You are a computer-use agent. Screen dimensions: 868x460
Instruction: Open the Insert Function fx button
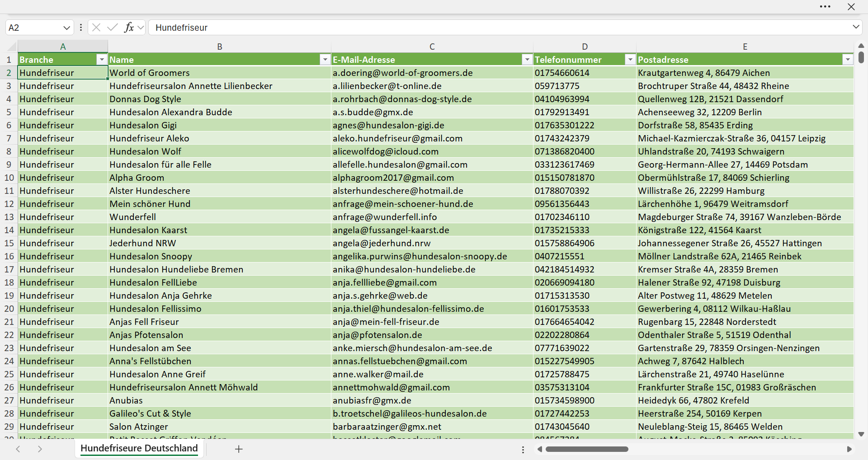129,28
